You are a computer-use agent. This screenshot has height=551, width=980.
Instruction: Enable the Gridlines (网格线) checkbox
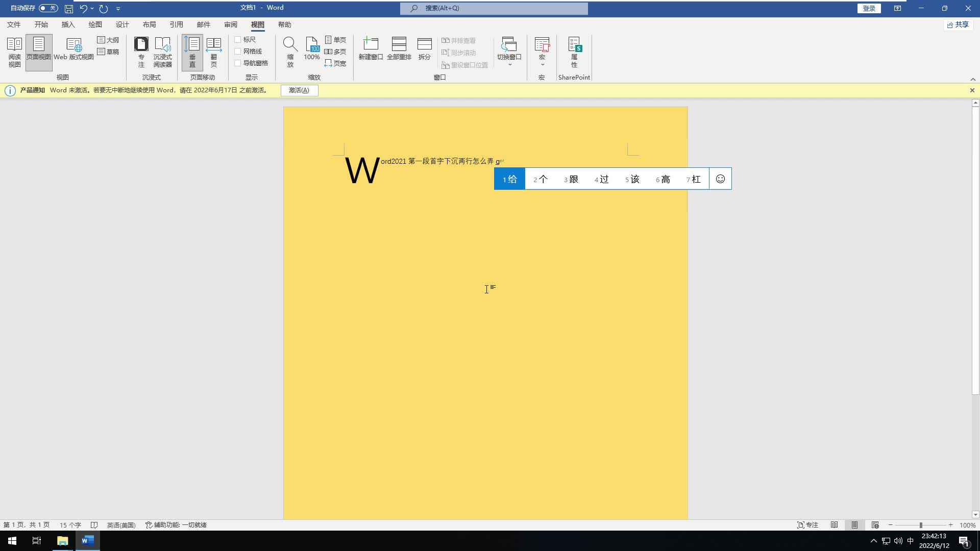[237, 52]
